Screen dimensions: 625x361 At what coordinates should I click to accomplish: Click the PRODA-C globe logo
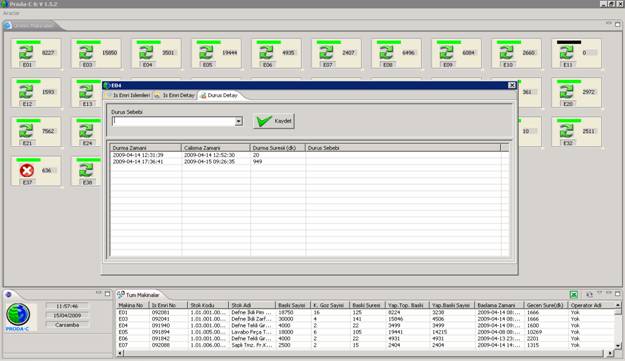(x=18, y=315)
